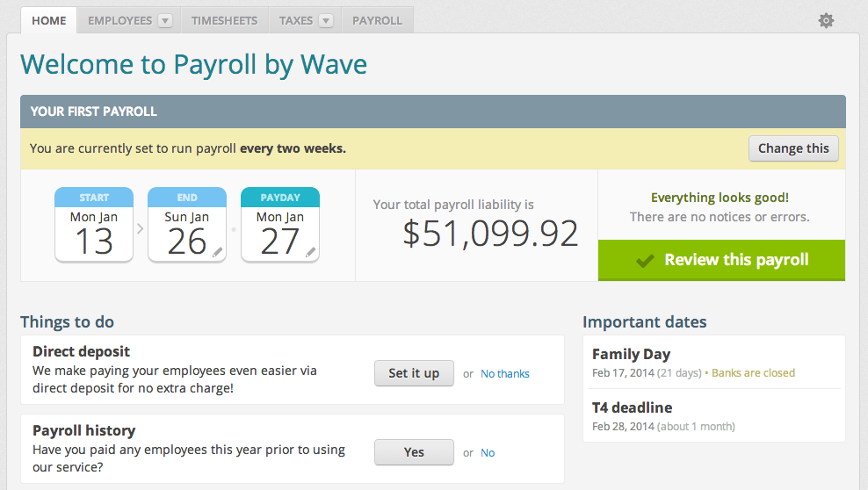This screenshot has height=490, width=868.
Task: Click the Feb 17, 2014 date text
Action: (623, 372)
